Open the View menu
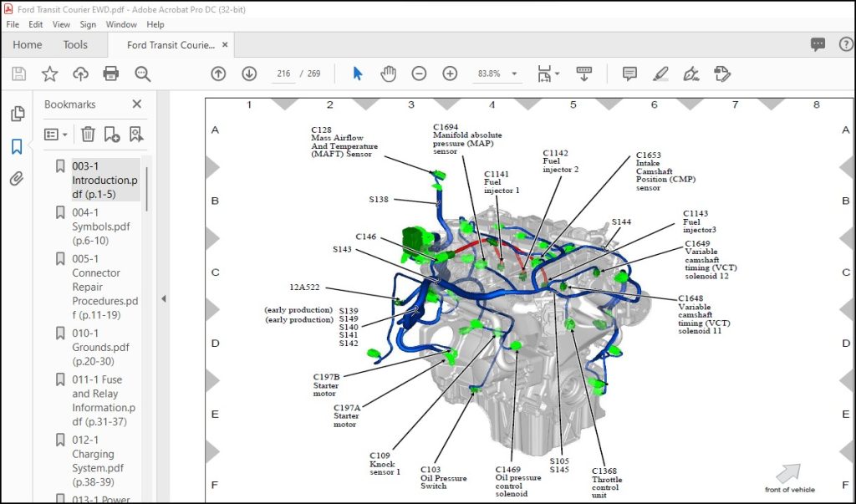The width and height of the screenshot is (856, 504). (61, 24)
